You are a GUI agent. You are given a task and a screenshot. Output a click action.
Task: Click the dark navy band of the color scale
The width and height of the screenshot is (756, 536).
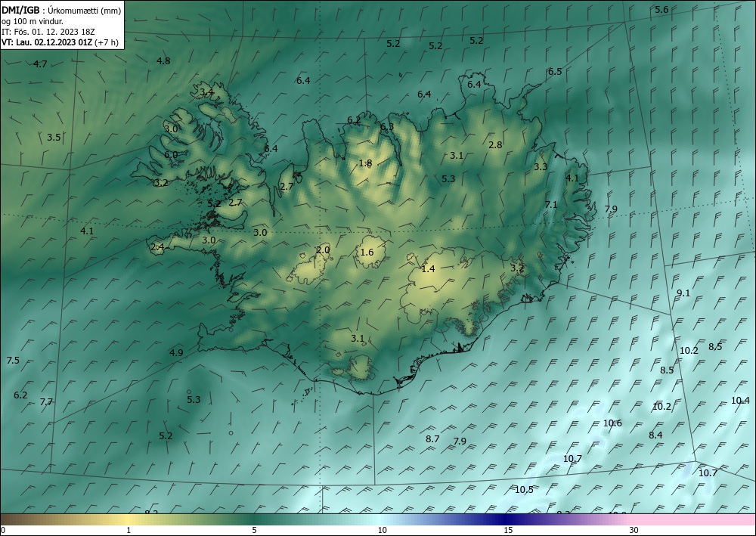coord(507,519)
